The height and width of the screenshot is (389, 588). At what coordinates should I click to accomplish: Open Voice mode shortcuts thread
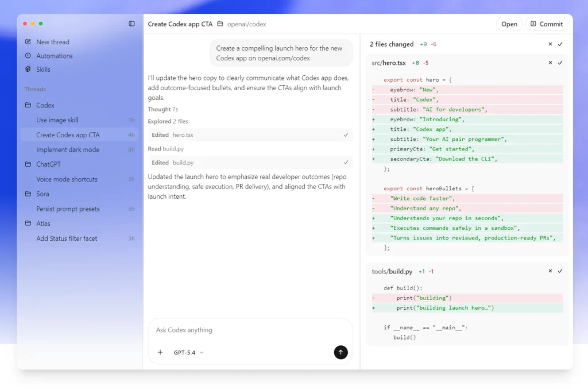pyautogui.click(x=79, y=179)
